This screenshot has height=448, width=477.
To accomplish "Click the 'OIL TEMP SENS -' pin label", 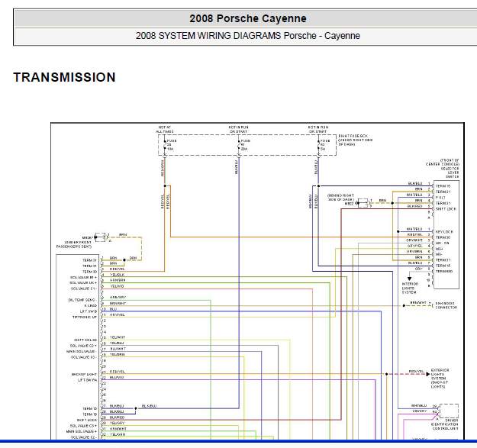I will [82, 300].
